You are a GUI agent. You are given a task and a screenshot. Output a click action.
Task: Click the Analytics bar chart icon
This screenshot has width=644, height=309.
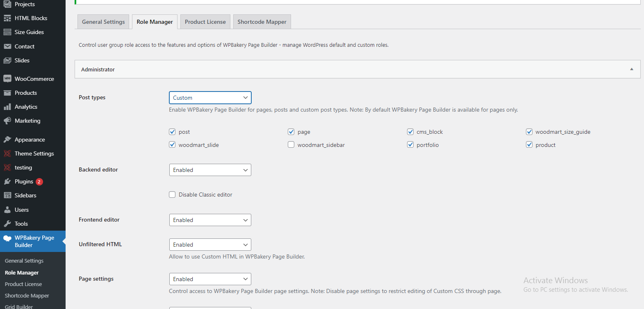(x=7, y=107)
